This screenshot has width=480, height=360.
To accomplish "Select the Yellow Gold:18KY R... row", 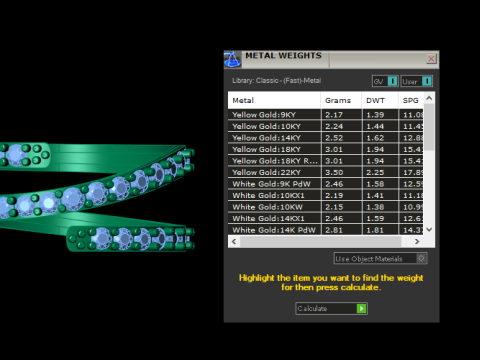I will tap(326, 161).
